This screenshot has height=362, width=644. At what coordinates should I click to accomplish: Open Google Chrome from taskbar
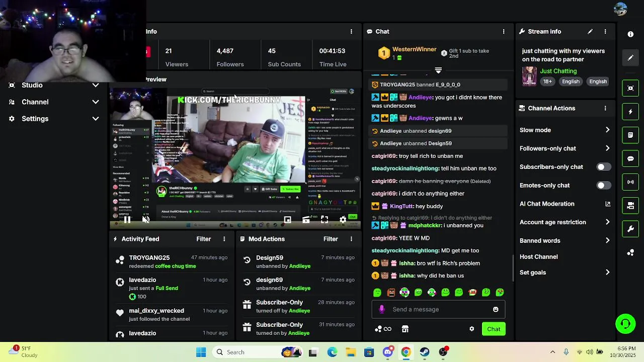pos(406,352)
